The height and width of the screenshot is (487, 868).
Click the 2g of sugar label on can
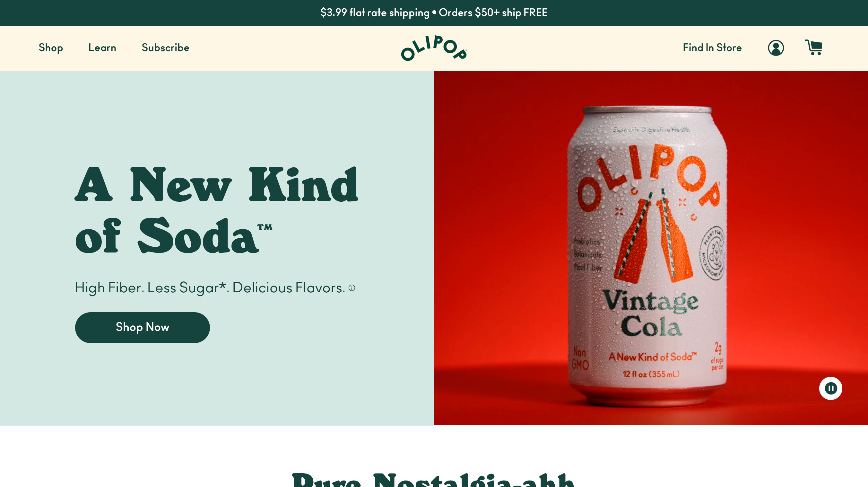point(718,357)
